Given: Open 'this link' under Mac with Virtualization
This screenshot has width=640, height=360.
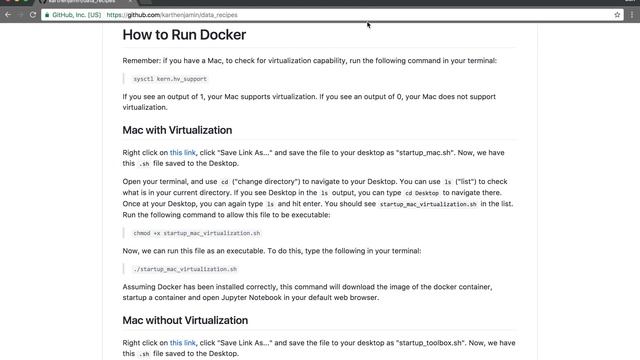Looking at the screenshot, I should tap(182, 153).
